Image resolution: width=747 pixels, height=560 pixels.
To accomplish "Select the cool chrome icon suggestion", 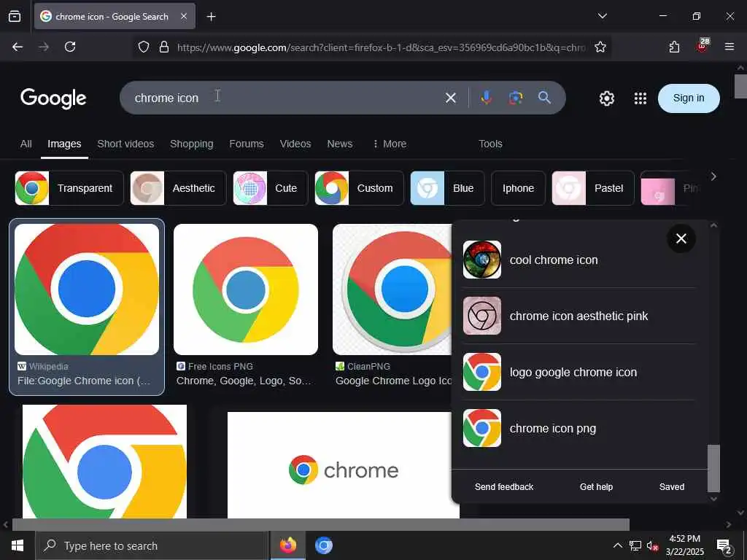I will tap(578, 260).
